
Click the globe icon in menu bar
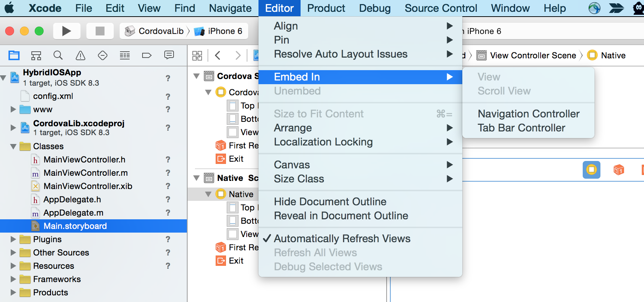(x=595, y=8)
